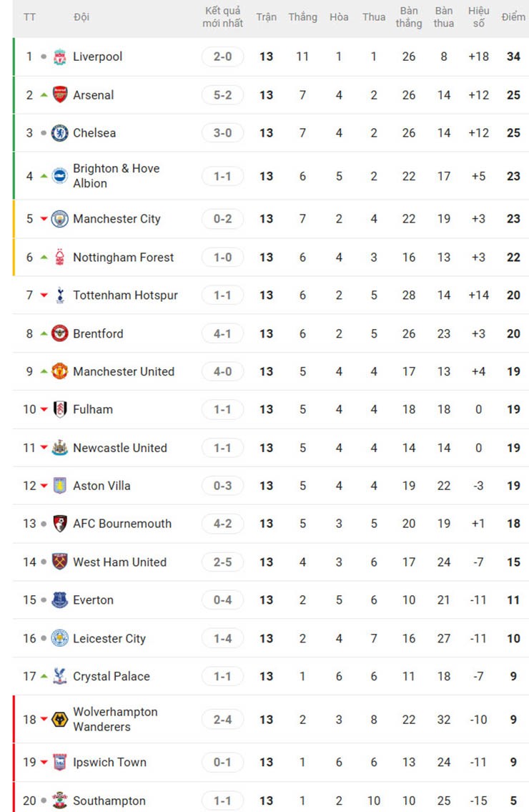This screenshot has height=812, width=529.
Task: Click Aston Villa's red down-arrow indicator
Action: tap(44, 486)
